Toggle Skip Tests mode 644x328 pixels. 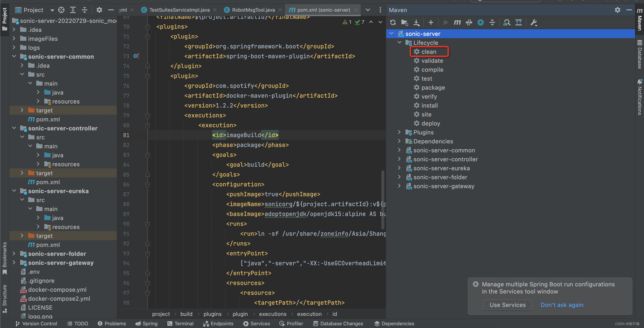point(480,23)
